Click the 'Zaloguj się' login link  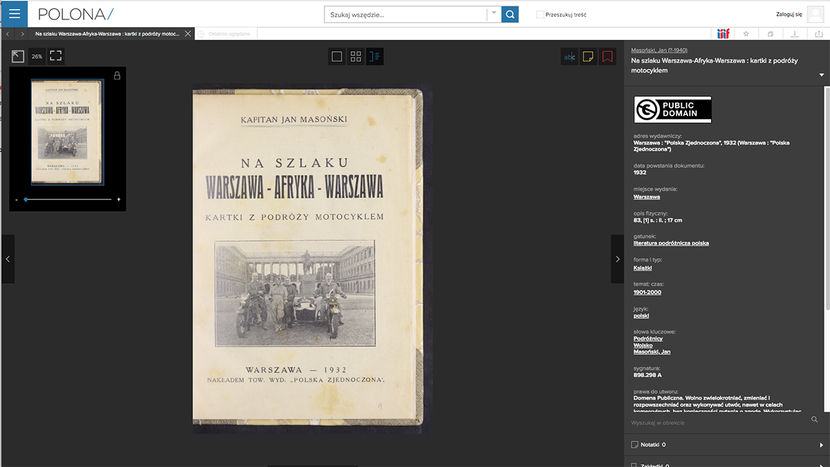pos(788,15)
